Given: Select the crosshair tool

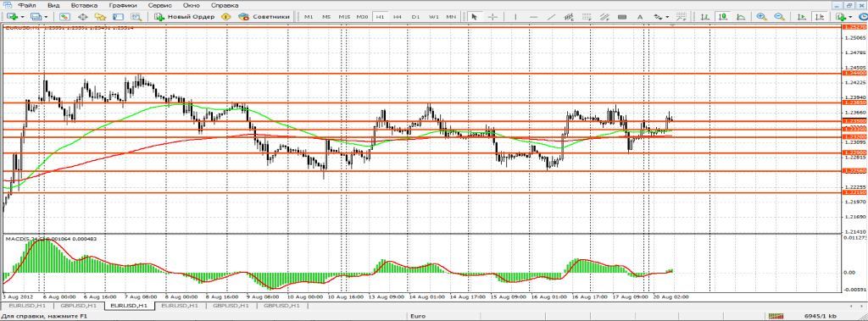Looking at the screenshot, I should [492, 17].
